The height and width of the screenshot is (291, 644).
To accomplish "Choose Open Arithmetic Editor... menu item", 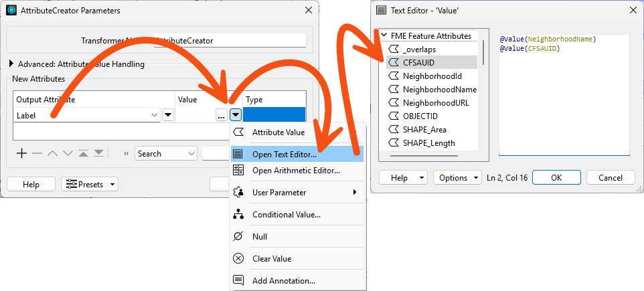I will pyautogui.click(x=296, y=171).
